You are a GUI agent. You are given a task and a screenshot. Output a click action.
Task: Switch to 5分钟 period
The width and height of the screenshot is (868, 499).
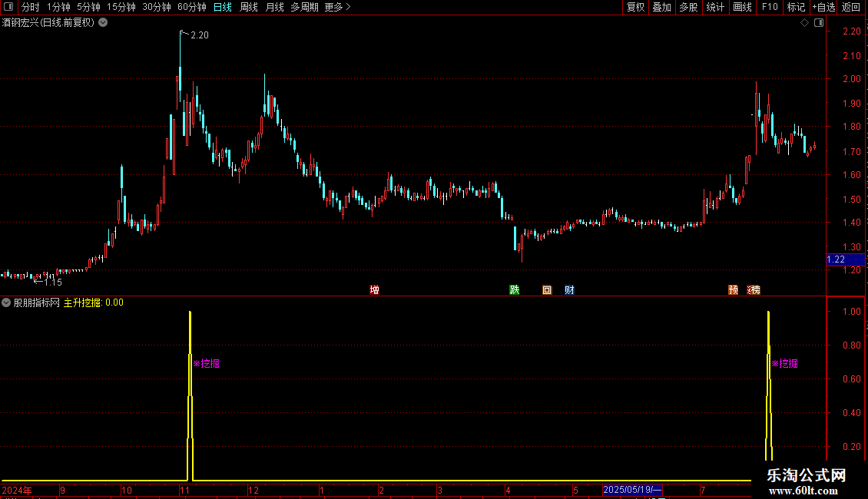point(88,7)
